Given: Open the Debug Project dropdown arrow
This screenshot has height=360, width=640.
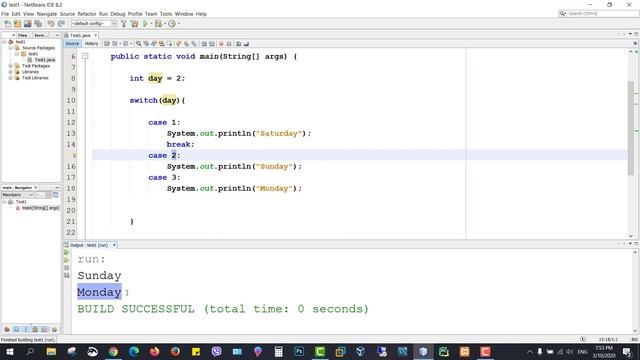Looking at the screenshot, I should tap(164, 24).
